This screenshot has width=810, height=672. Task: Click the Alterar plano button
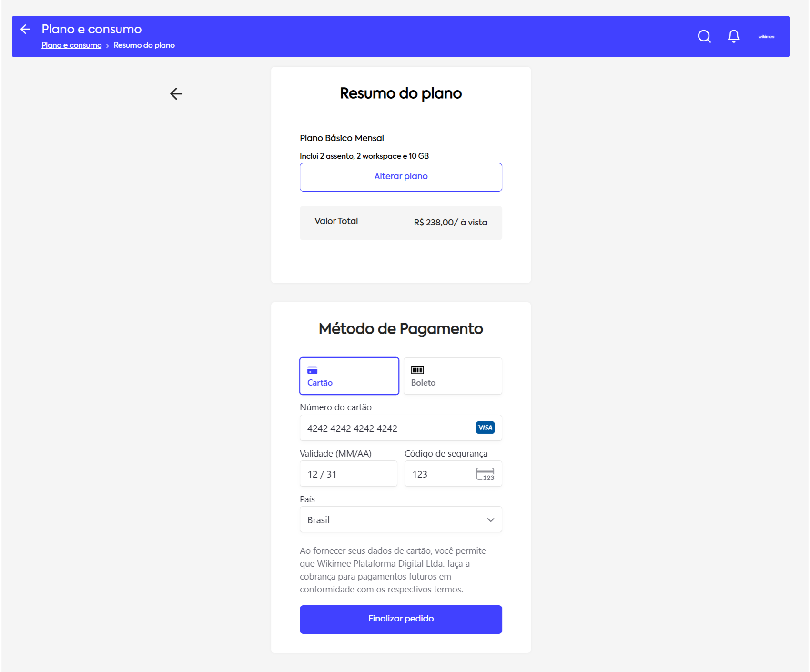pyautogui.click(x=400, y=177)
